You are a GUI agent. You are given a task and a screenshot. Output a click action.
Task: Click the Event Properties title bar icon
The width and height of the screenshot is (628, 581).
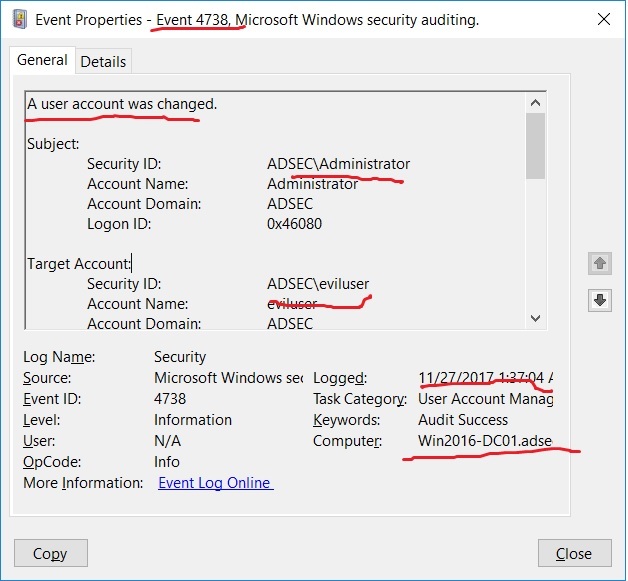coord(18,19)
